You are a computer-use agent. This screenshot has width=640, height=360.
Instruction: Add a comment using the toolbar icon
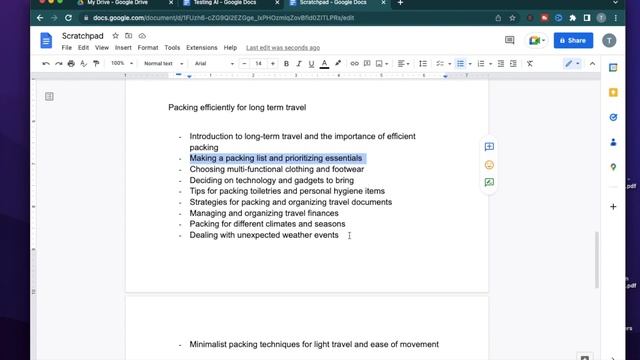pos(367,64)
